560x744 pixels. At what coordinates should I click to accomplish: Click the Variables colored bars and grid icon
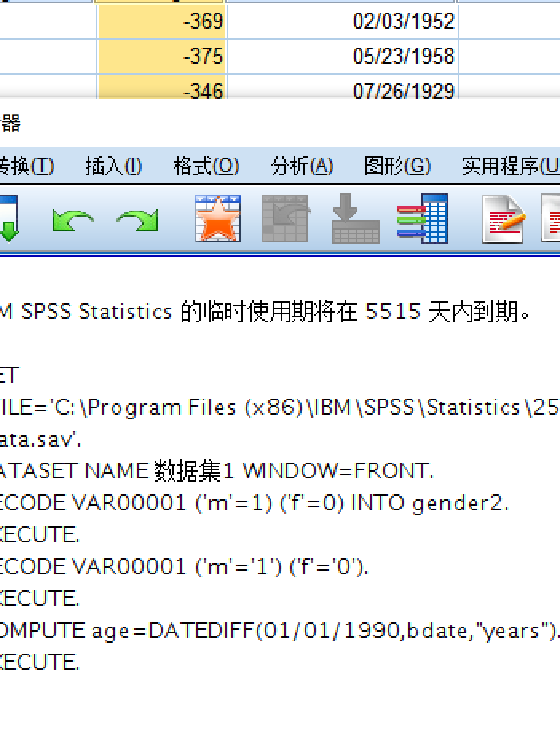423,218
